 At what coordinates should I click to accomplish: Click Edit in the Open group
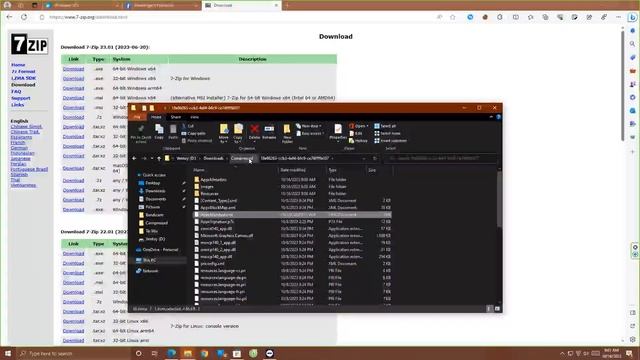coord(356,133)
